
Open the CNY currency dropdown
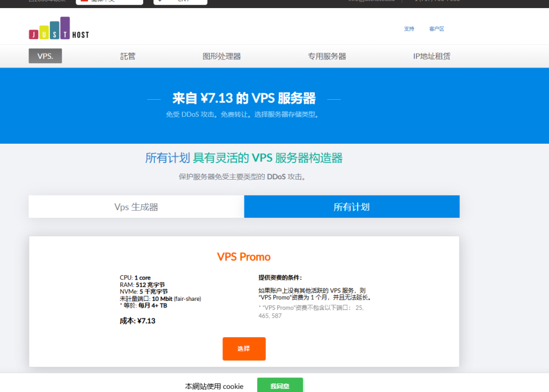(x=180, y=1)
